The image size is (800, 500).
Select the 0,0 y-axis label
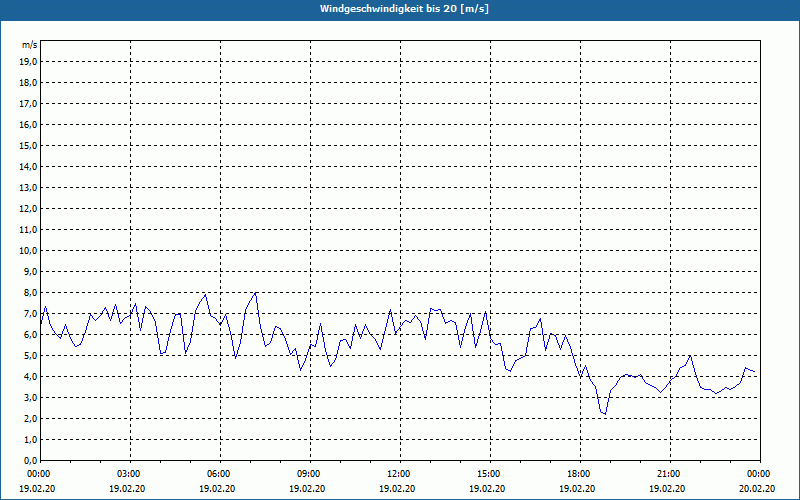click(x=31, y=460)
